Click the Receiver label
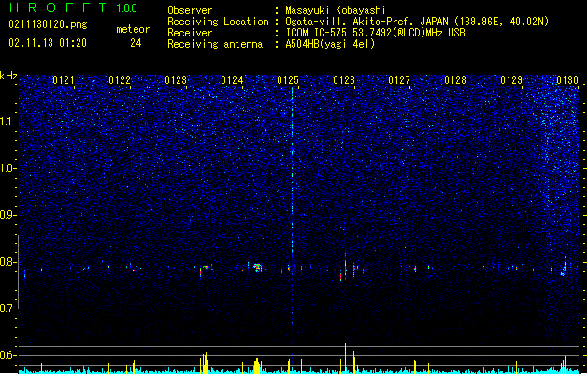 click(x=190, y=33)
